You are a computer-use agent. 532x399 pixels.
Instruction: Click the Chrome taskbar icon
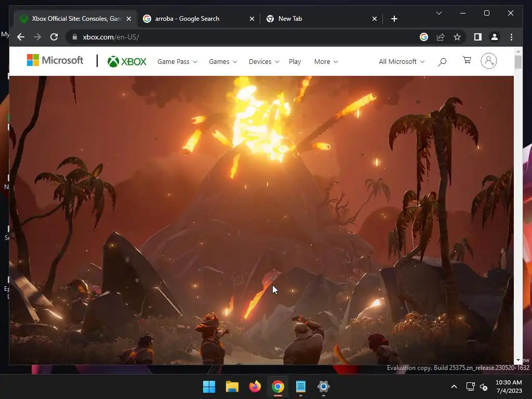click(277, 387)
